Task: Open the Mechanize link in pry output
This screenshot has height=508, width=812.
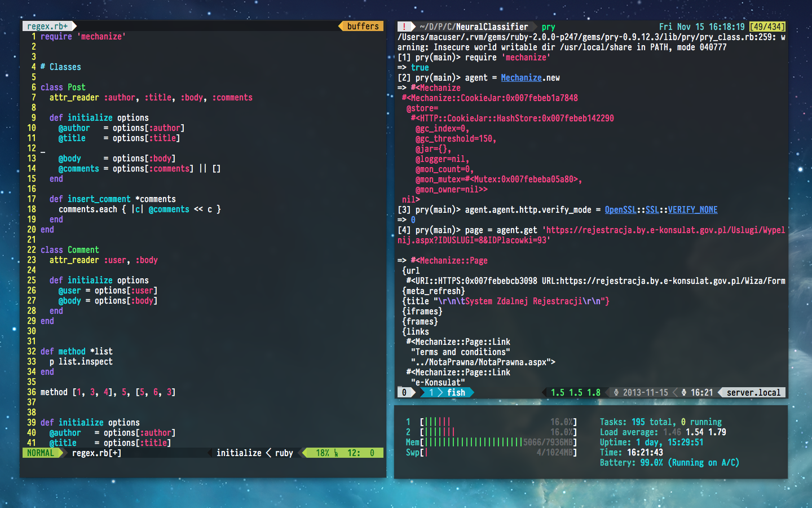Action: pos(521,77)
